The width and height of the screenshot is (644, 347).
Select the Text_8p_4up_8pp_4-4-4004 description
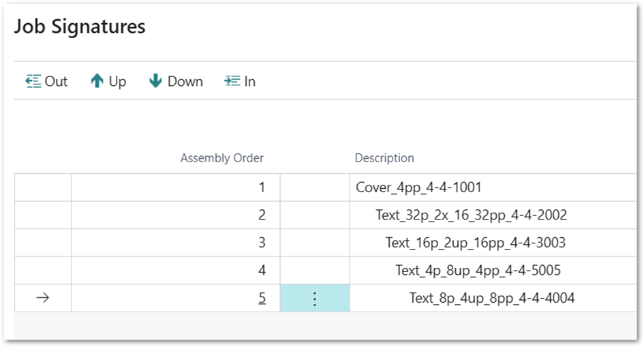491,298
